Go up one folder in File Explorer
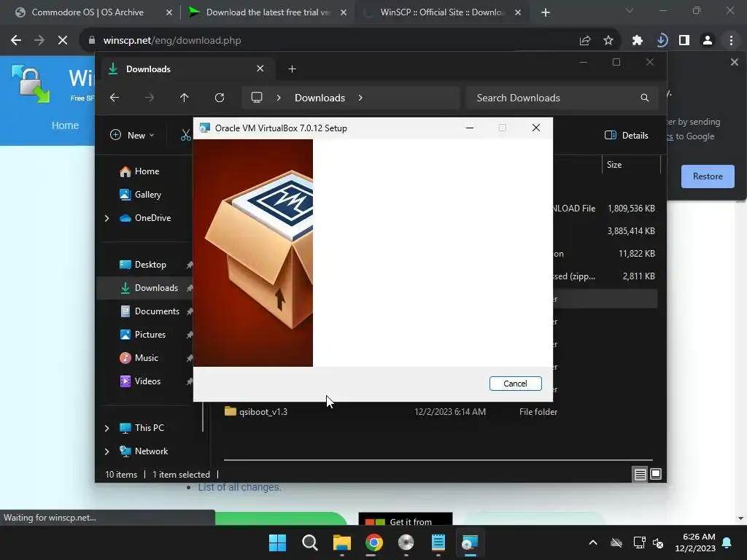 (x=184, y=98)
